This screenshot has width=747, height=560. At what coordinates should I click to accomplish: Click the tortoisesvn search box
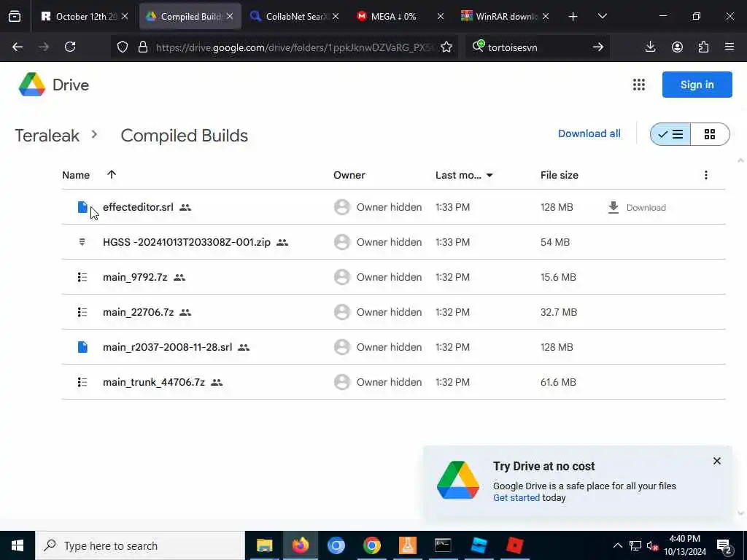(x=537, y=47)
